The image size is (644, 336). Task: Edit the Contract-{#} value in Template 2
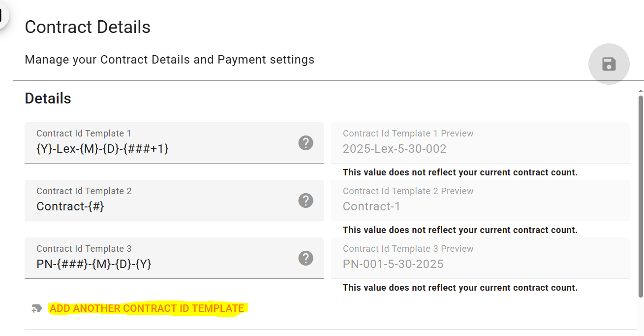pyautogui.click(x=148, y=206)
